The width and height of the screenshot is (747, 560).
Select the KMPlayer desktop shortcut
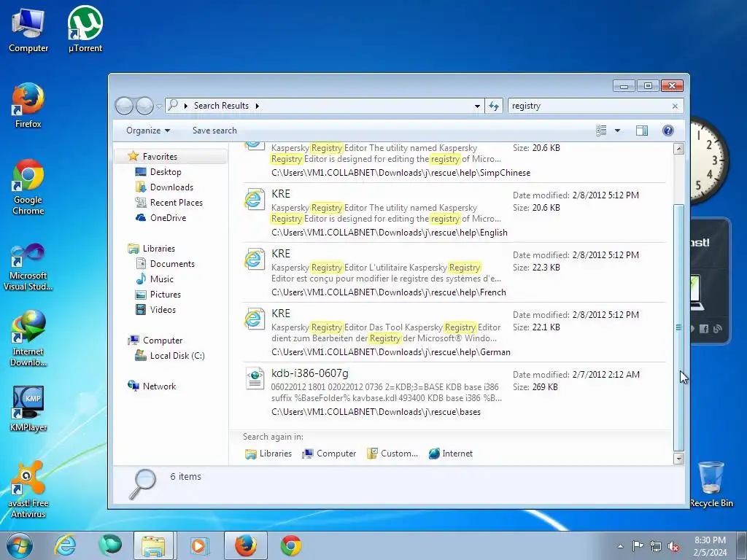pyautogui.click(x=28, y=408)
